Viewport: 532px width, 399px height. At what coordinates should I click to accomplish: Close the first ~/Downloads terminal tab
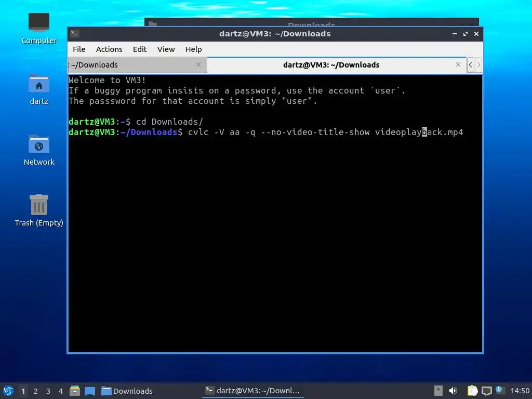[x=198, y=64]
